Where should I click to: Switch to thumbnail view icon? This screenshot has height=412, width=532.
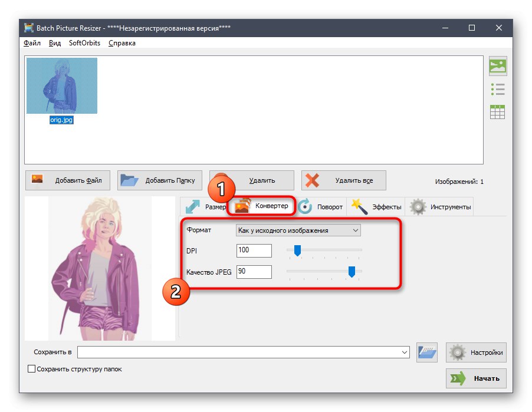(x=498, y=66)
